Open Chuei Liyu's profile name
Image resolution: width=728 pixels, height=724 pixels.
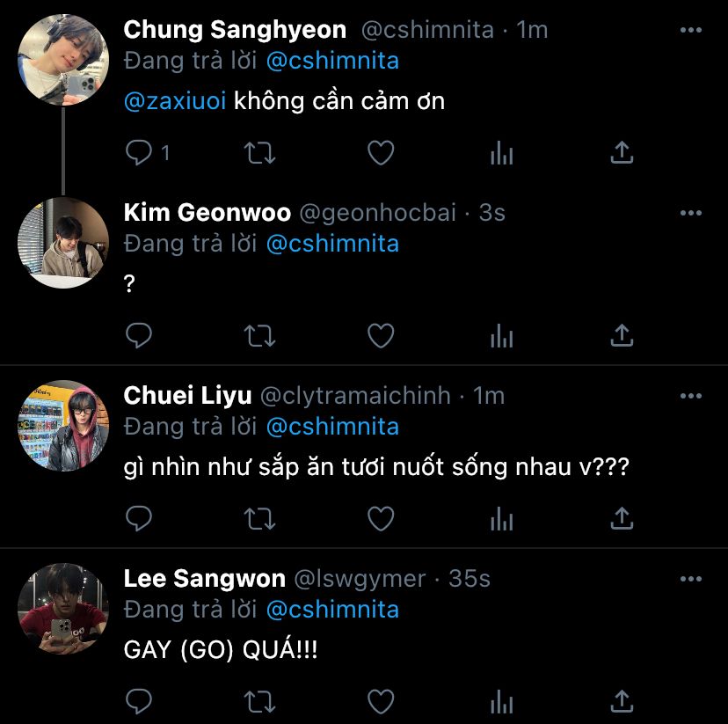pyautogui.click(x=187, y=396)
